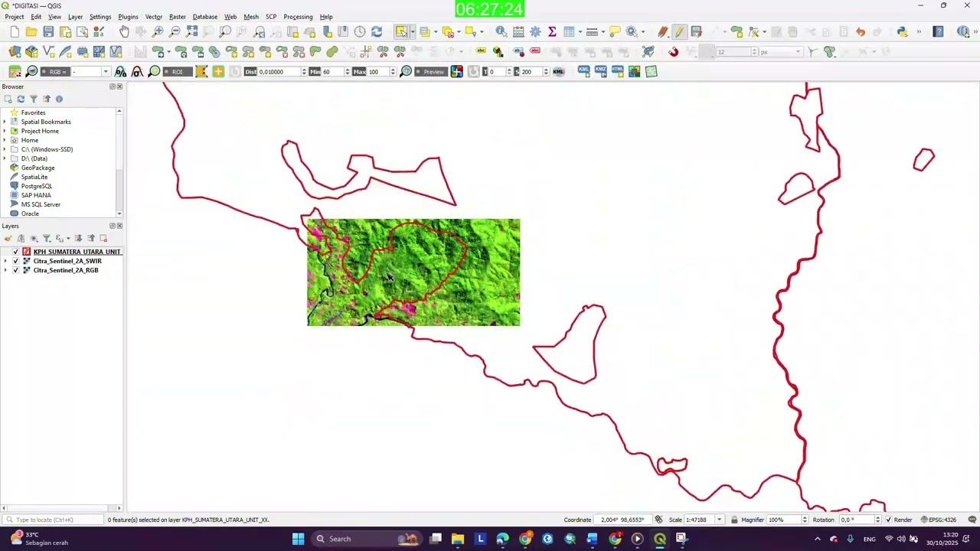Select the Pan Map hand tool
The image size is (980, 551).
(x=124, y=31)
